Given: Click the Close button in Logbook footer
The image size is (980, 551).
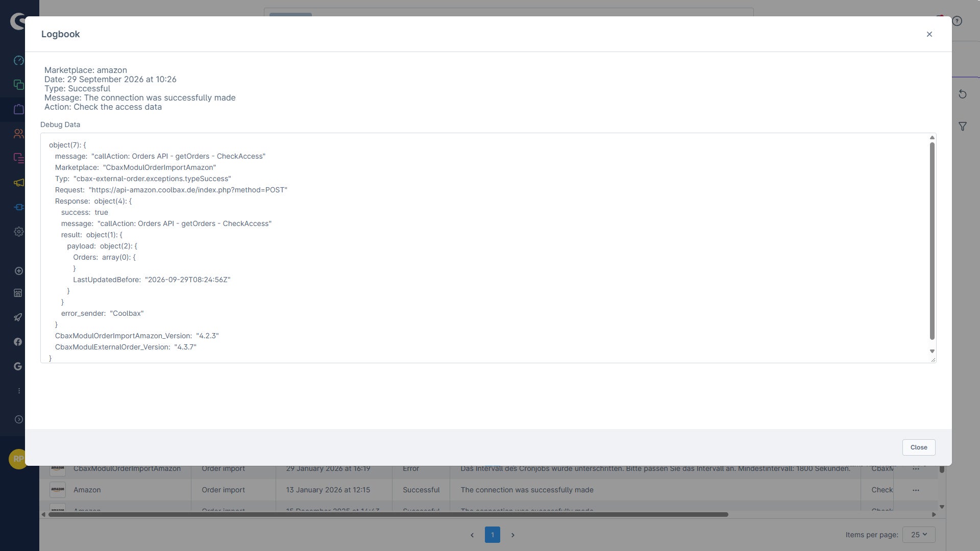Looking at the screenshot, I should pyautogui.click(x=918, y=447).
